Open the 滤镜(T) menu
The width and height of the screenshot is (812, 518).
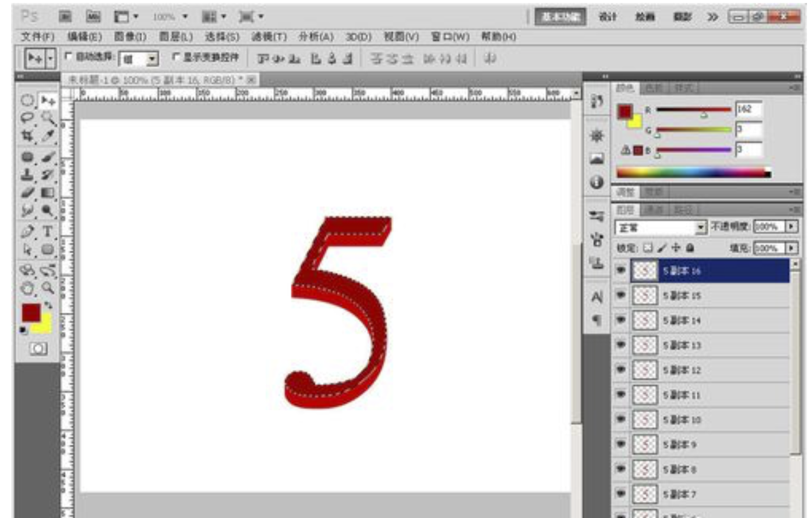point(269,37)
